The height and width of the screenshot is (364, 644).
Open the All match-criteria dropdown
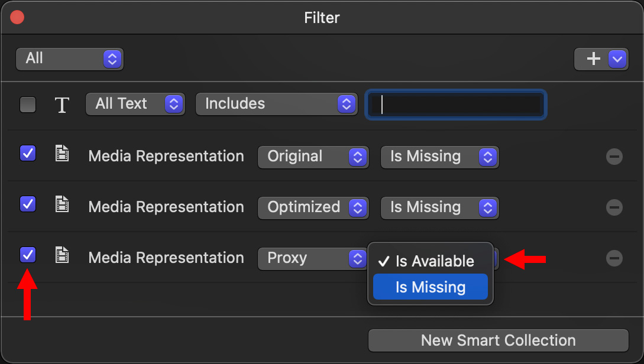[x=70, y=59]
